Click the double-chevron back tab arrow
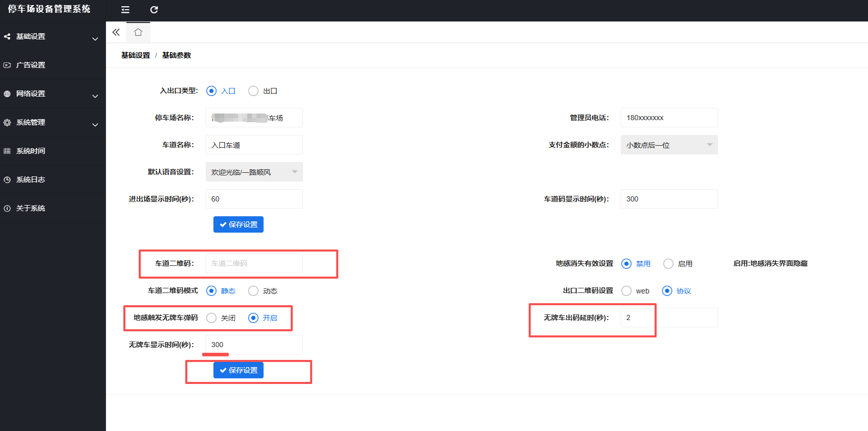 (116, 32)
